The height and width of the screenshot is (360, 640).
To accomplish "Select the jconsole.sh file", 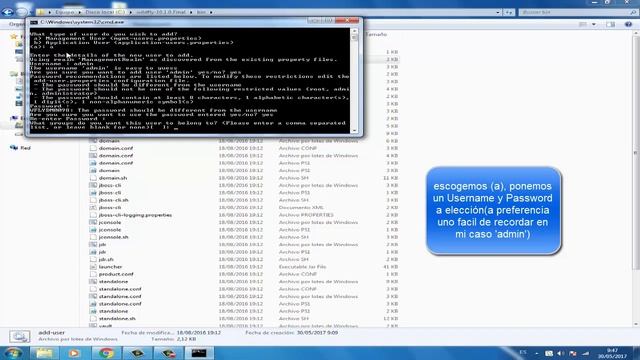I will click(113, 237).
